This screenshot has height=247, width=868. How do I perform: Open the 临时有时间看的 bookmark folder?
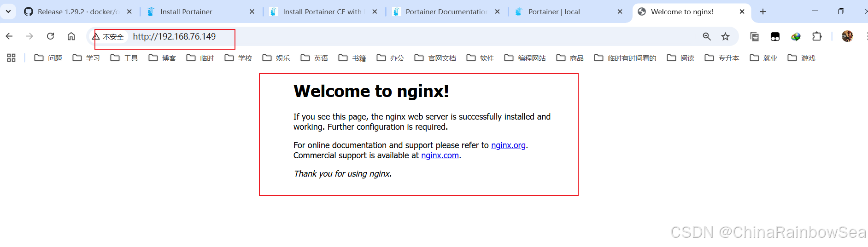click(626, 58)
